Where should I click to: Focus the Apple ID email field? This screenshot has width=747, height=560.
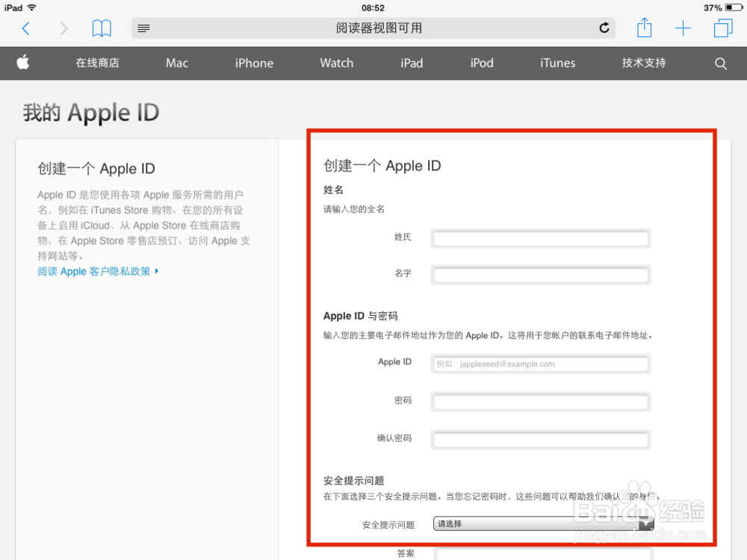click(x=540, y=364)
